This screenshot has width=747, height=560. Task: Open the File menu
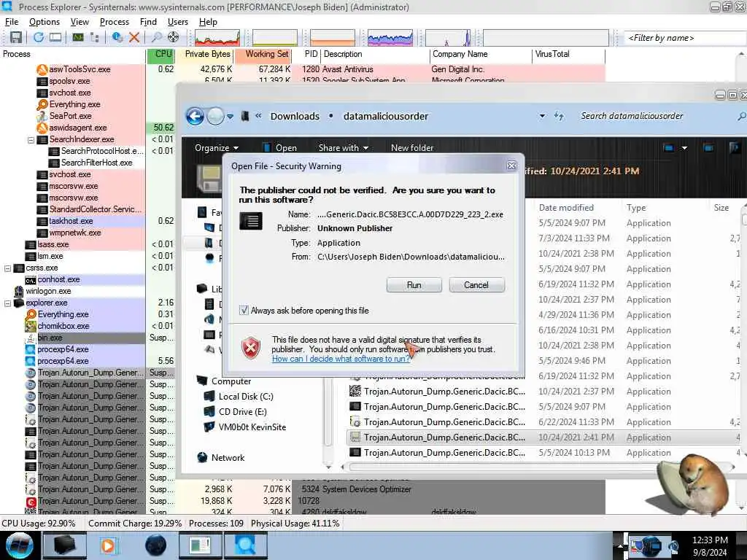point(12,22)
